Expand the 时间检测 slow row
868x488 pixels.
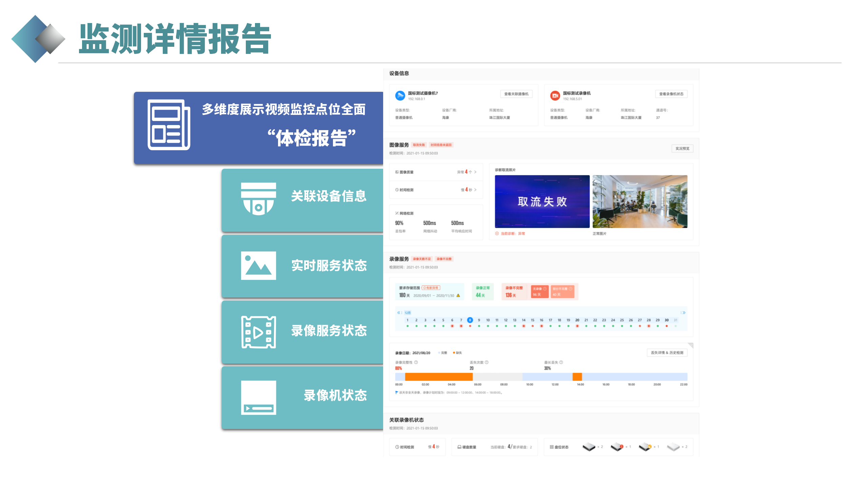click(x=475, y=190)
